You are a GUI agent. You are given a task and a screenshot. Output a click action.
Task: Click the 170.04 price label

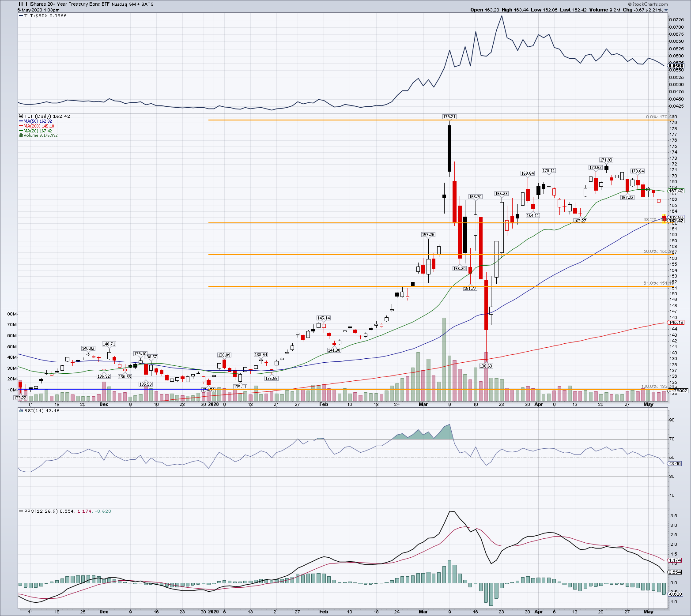point(638,171)
